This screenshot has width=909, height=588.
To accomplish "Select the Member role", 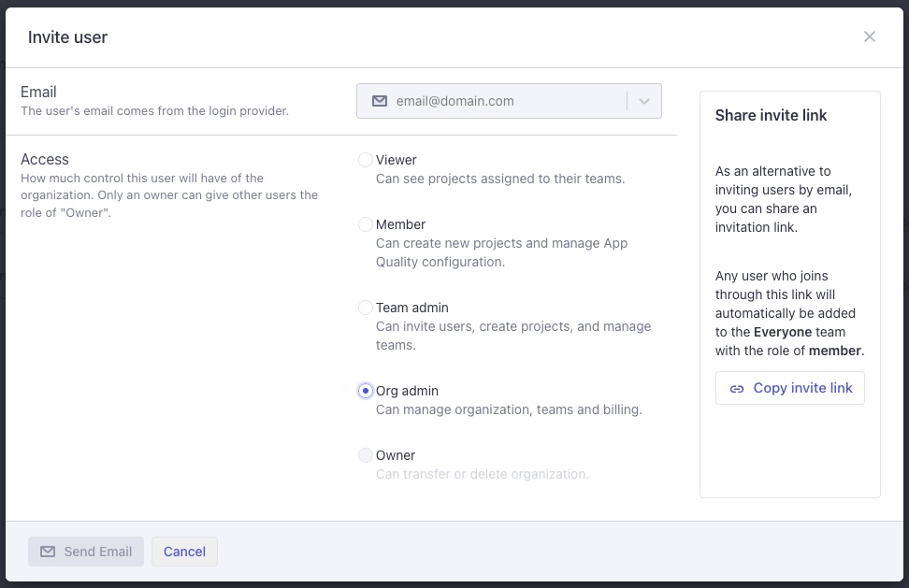I will [x=365, y=224].
